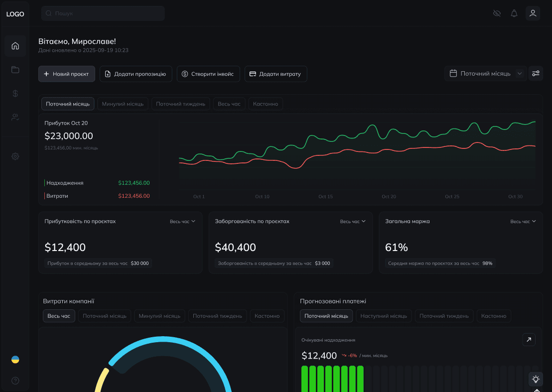Switch language via Ukrainian flag icon
Image resolution: width=552 pixels, height=392 pixels.
[x=15, y=360]
